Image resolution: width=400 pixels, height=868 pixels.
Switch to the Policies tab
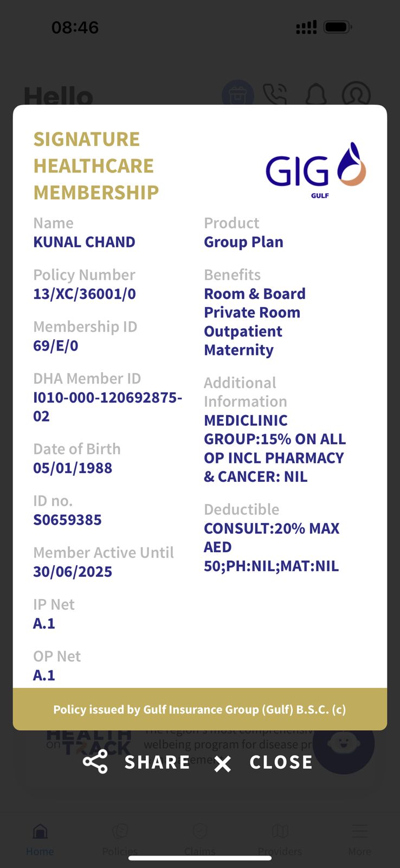point(120,839)
